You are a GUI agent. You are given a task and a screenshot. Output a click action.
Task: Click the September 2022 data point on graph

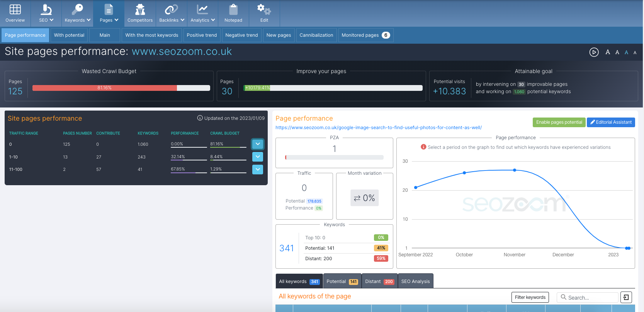click(416, 188)
